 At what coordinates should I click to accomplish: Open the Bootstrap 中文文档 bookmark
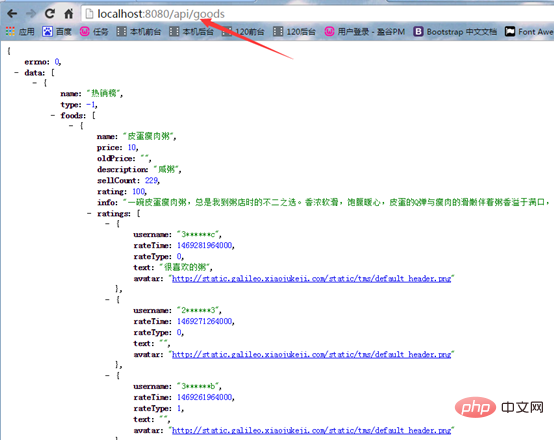click(x=455, y=32)
